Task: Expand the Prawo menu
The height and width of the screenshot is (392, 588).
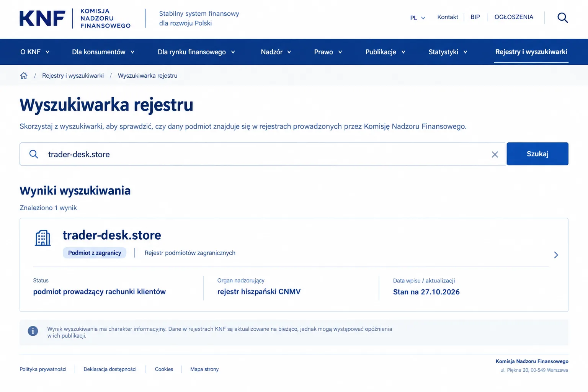Action: coord(328,52)
